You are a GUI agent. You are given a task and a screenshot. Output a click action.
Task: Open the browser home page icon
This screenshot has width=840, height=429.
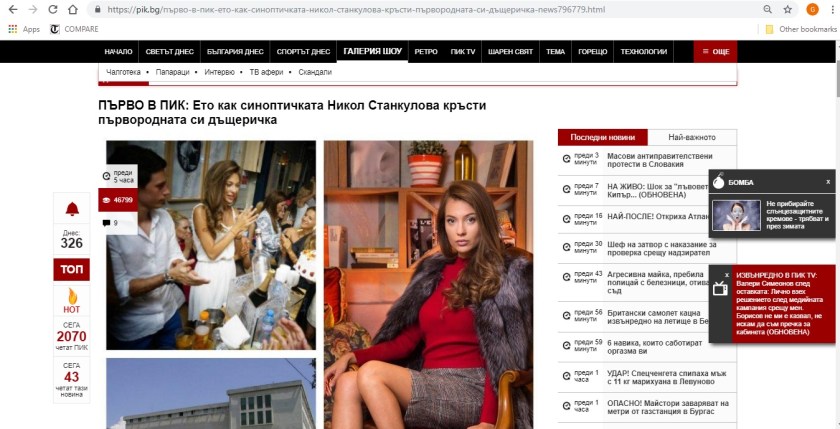click(73, 9)
